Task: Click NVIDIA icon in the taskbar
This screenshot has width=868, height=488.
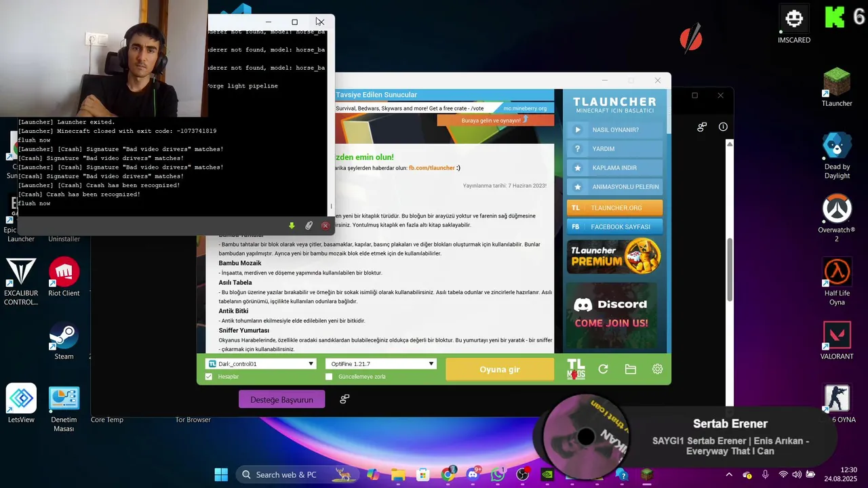Action: pyautogui.click(x=547, y=474)
